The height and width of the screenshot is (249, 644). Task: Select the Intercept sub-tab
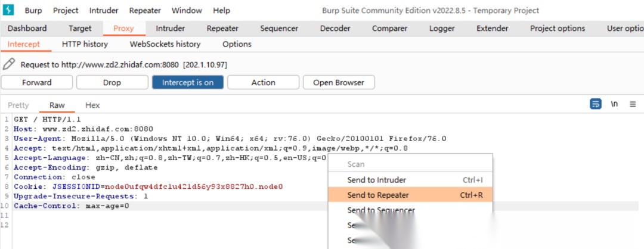click(x=24, y=44)
